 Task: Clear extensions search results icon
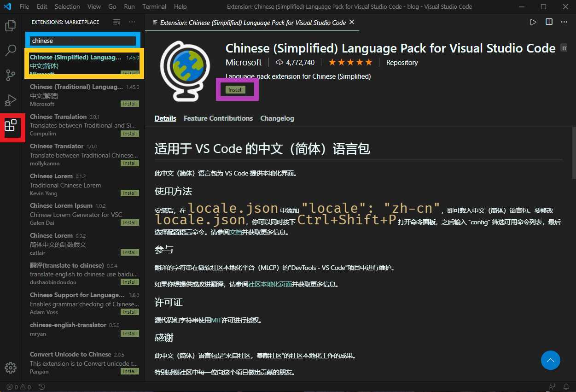117,22
